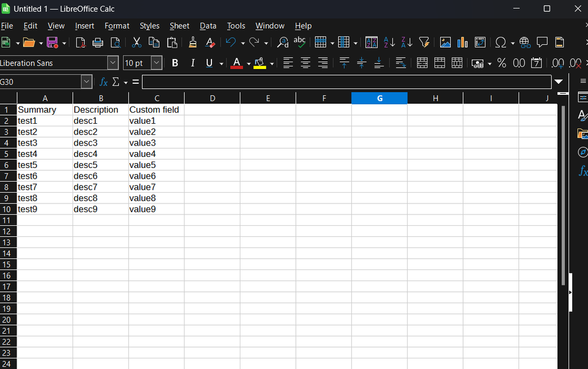
Task: Click the Cut scissors icon
Action: (x=137, y=42)
